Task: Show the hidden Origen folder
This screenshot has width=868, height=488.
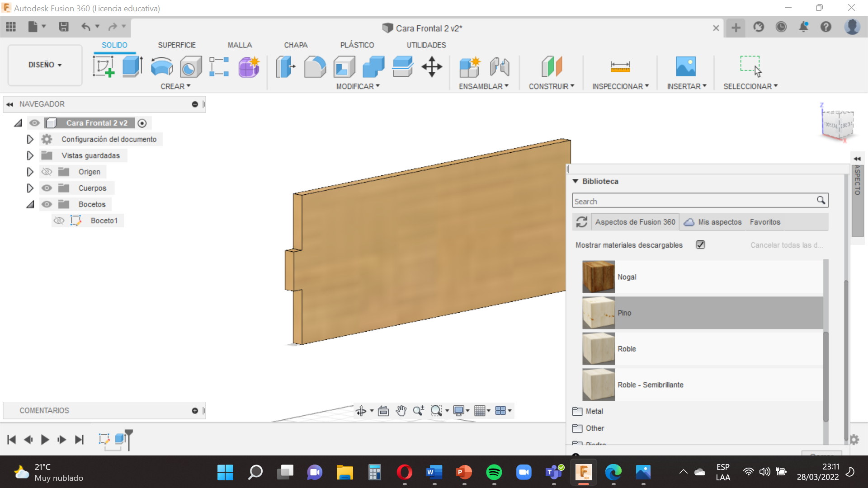Action: [x=47, y=172]
